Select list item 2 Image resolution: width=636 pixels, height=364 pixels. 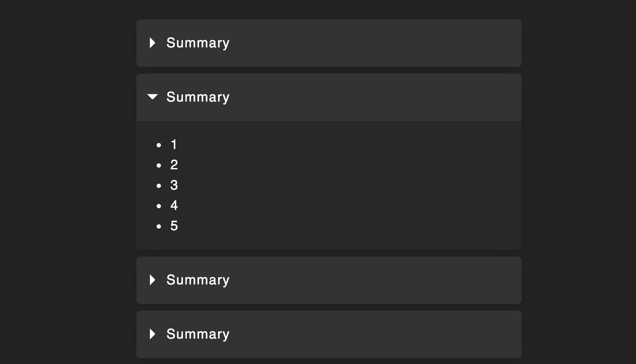pyautogui.click(x=174, y=165)
